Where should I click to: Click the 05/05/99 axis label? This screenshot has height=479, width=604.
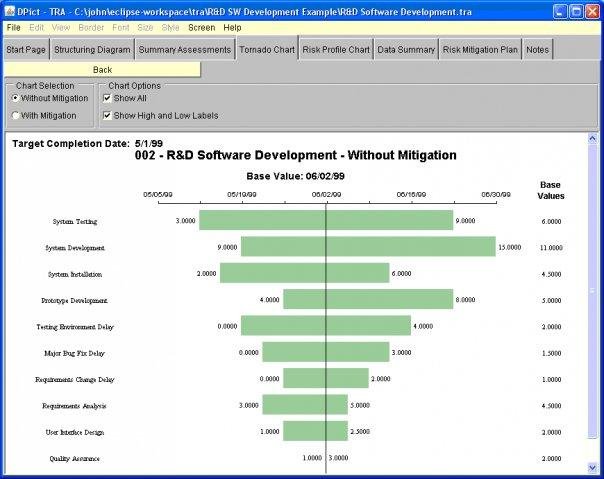(x=158, y=195)
